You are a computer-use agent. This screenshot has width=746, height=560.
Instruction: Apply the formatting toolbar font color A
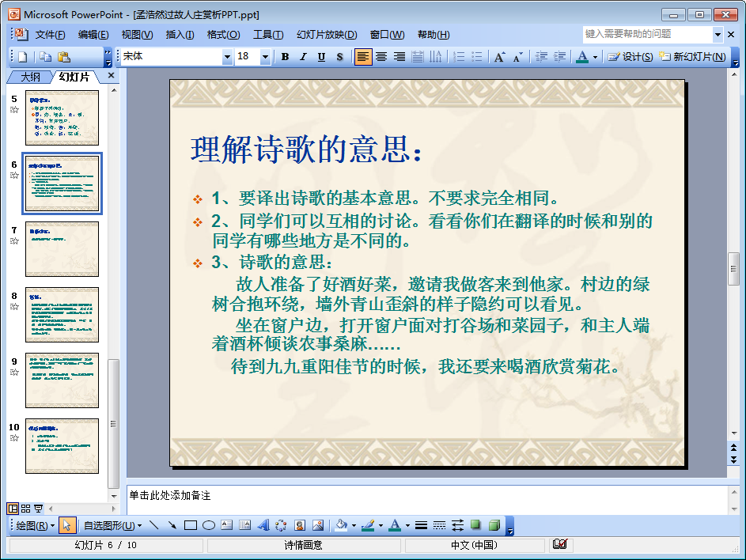click(x=582, y=57)
